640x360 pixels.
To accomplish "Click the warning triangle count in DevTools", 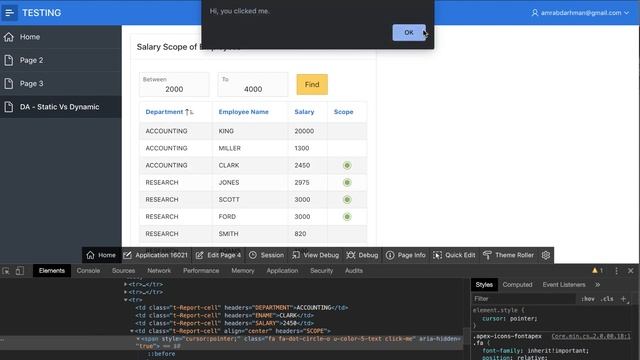I will [597, 271].
